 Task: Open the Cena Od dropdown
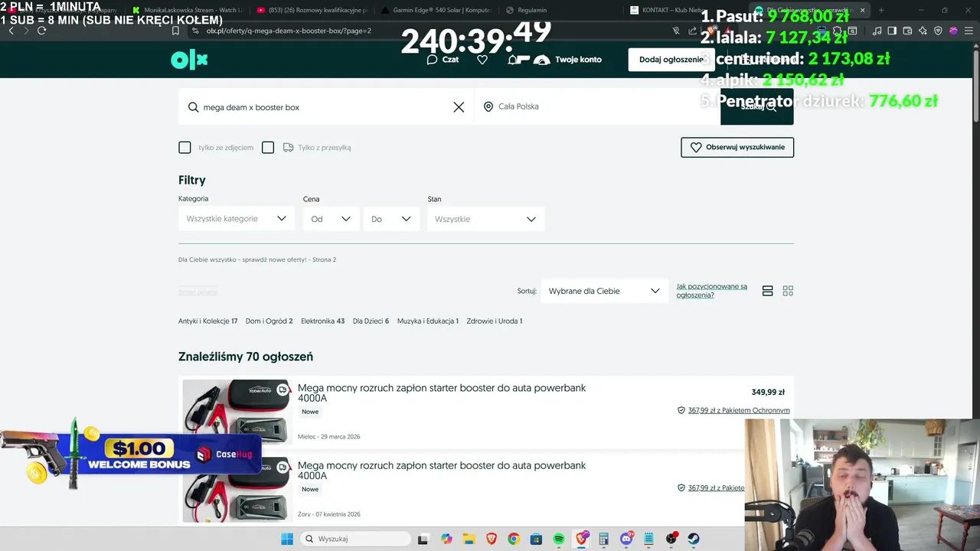tap(331, 219)
